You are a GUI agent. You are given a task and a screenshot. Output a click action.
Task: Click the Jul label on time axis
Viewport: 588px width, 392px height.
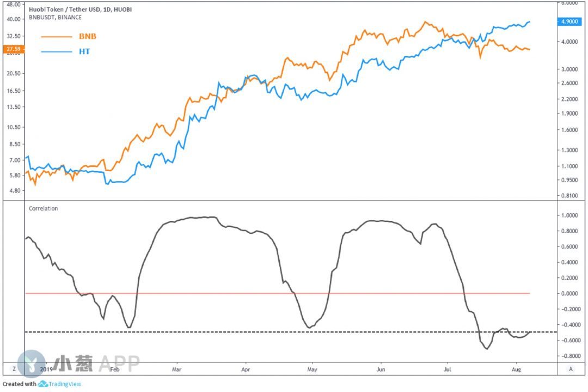tap(448, 370)
